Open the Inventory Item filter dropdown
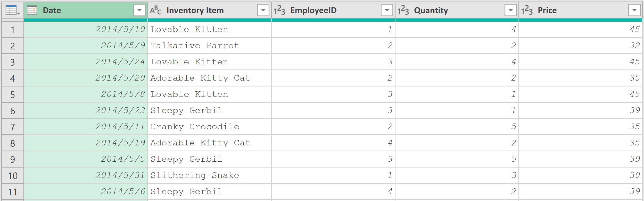The width and height of the screenshot is (644, 201). click(x=263, y=10)
